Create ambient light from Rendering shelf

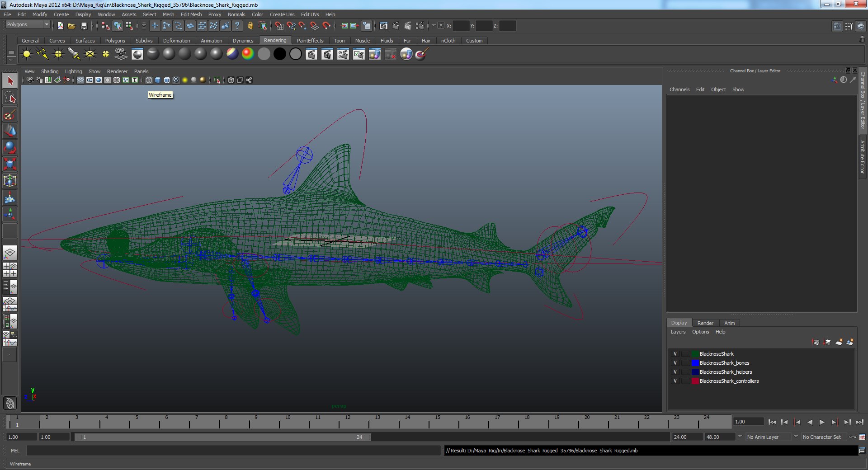(x=27, y=54)
